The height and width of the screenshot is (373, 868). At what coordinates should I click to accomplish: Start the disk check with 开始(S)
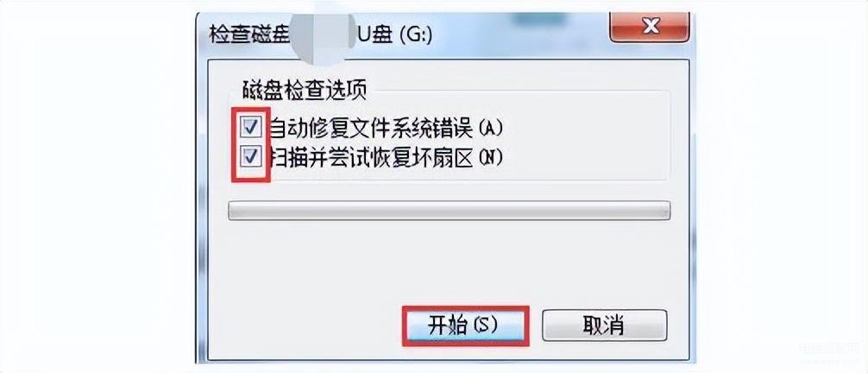coord(464,326)
